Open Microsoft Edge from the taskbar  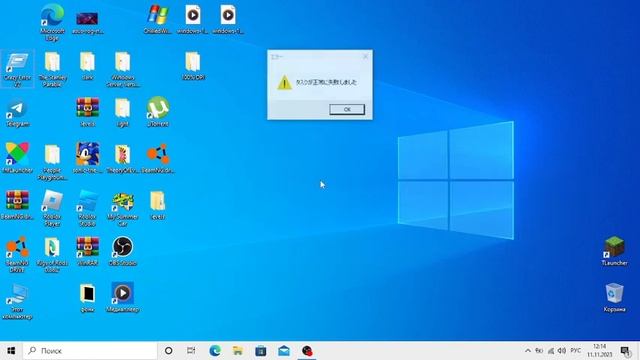215,351
